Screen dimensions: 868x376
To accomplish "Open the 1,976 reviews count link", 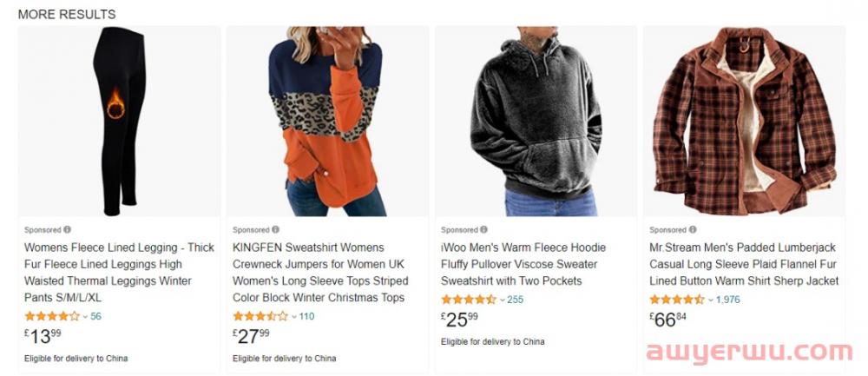I will coord(728,300).
